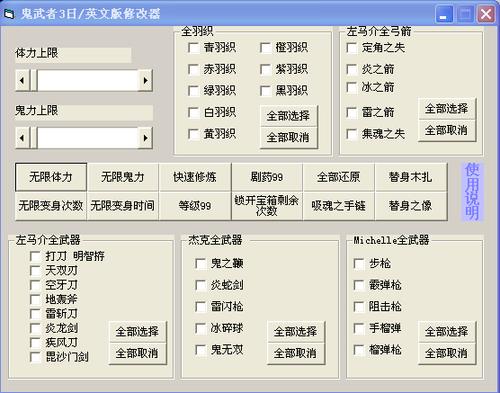Click the 替身之像 button
This screenshot has width=500, height=393.
[411, 206]
